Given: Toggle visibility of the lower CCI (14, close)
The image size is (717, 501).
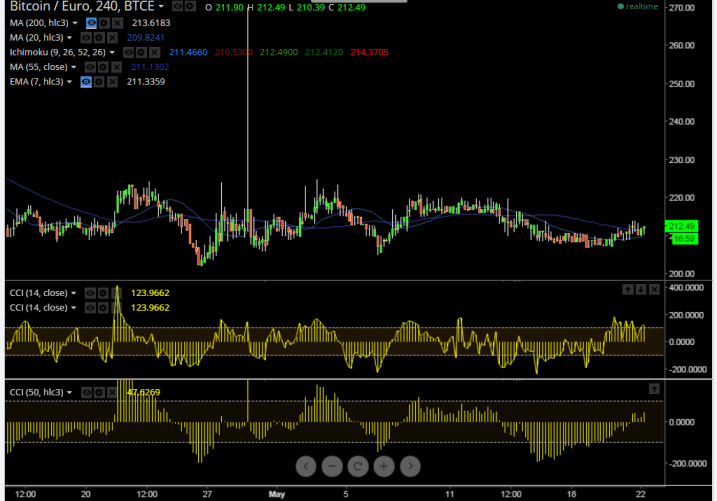Looking at the screenshot, I should tap(90, 308).
